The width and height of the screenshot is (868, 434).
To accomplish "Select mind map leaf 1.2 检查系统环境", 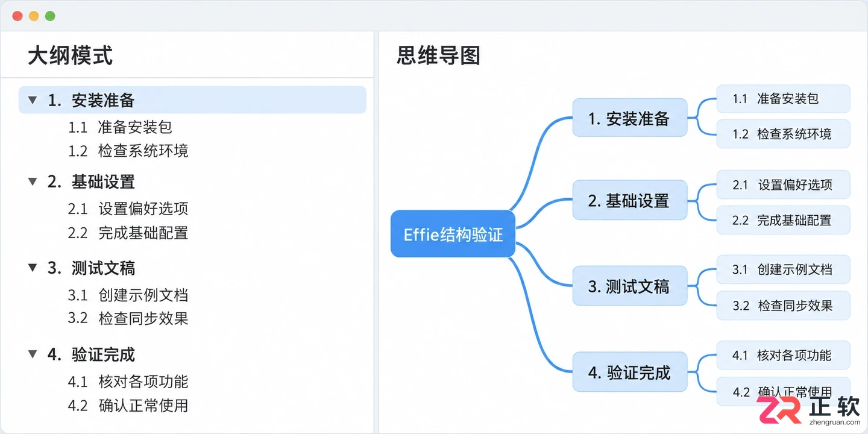I will (783, 134).
